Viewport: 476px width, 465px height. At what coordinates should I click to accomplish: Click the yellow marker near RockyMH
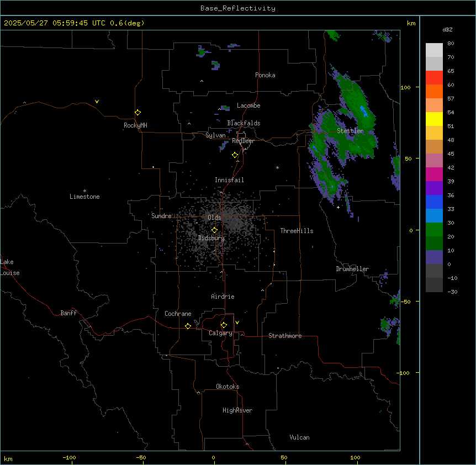pyautogui.click(x=137, y=113)
